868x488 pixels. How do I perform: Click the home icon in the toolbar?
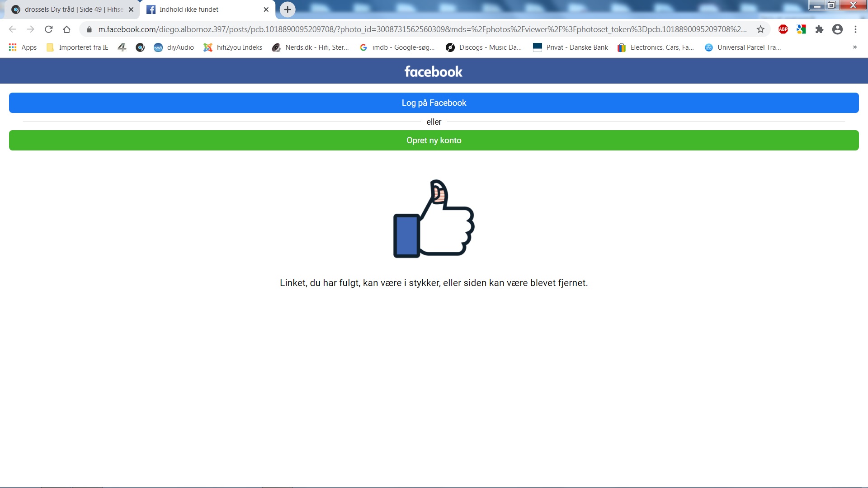click(66, 29)
